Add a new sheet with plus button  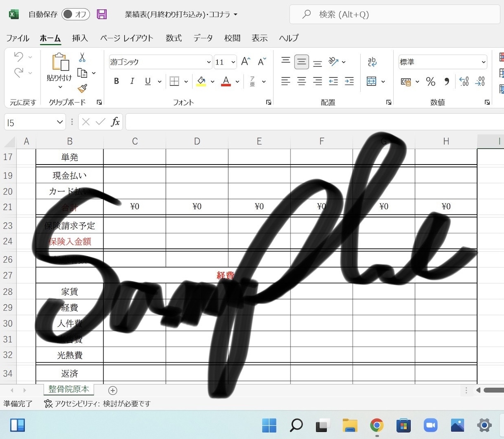coord(112,390)
